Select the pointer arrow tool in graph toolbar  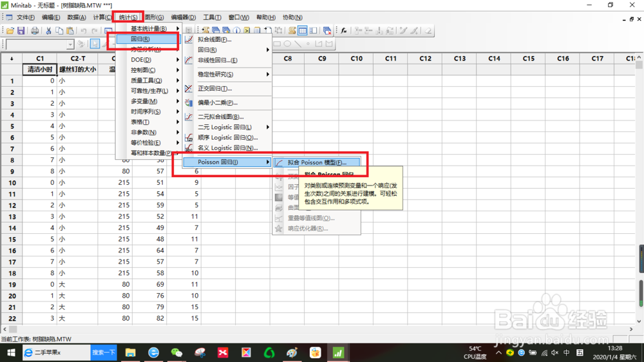pyautogui.click(x=95, y=44)
